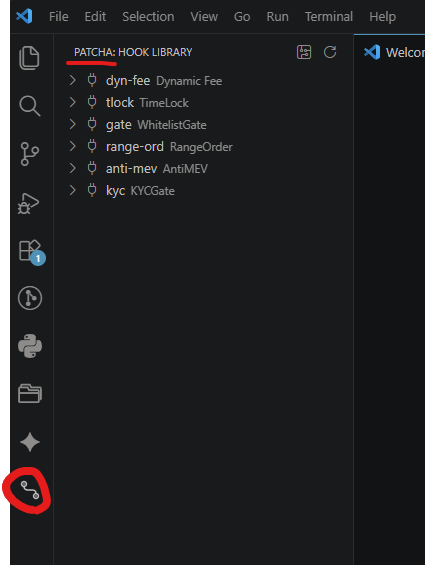
Task: Select the gate WhitelistGate row
Action: (204, 125)
